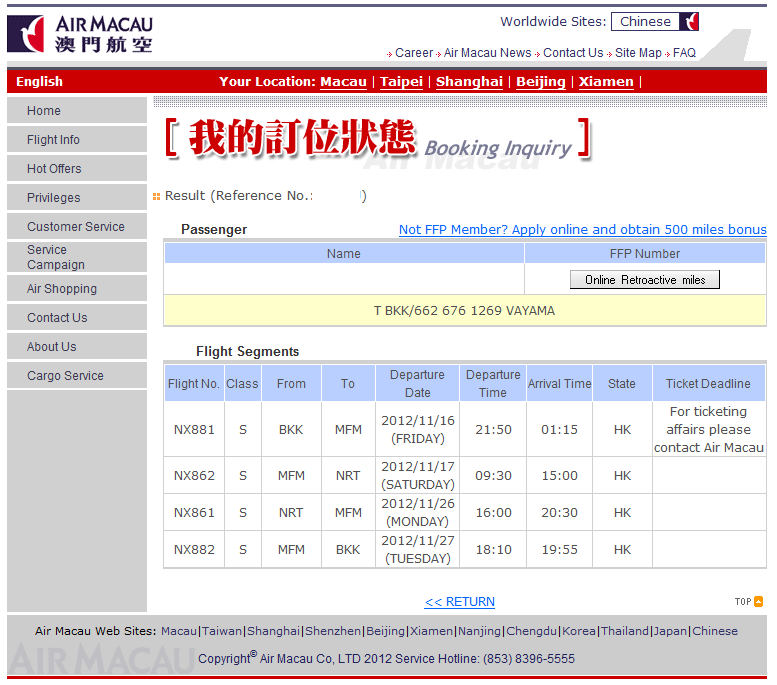Open the Career link
This screenshot has height=685, width=777.
(x=414, y=53)
